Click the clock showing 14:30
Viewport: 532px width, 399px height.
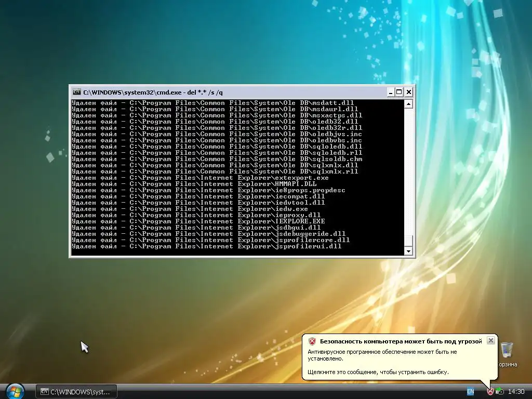pos(516,392)
